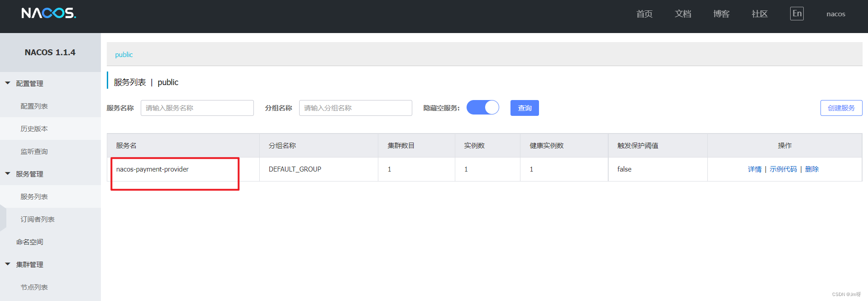Switch language with the En icon

[797, 14]
